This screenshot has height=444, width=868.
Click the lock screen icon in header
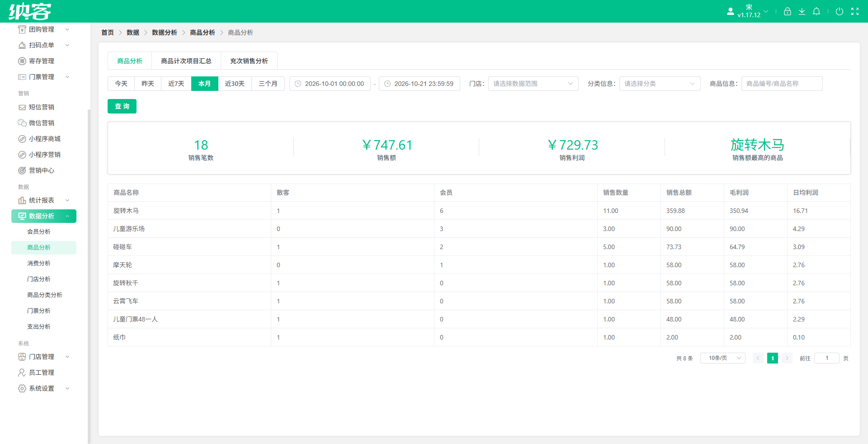click(788, 11)
